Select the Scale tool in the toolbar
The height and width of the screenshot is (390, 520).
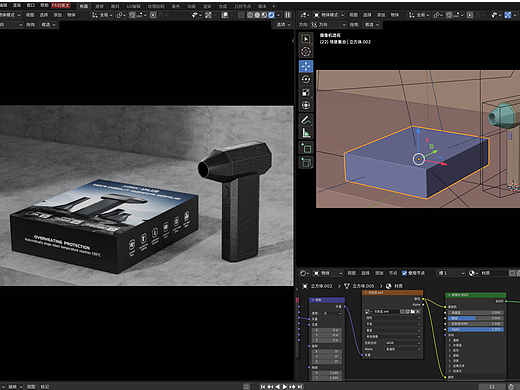point(306,92)
